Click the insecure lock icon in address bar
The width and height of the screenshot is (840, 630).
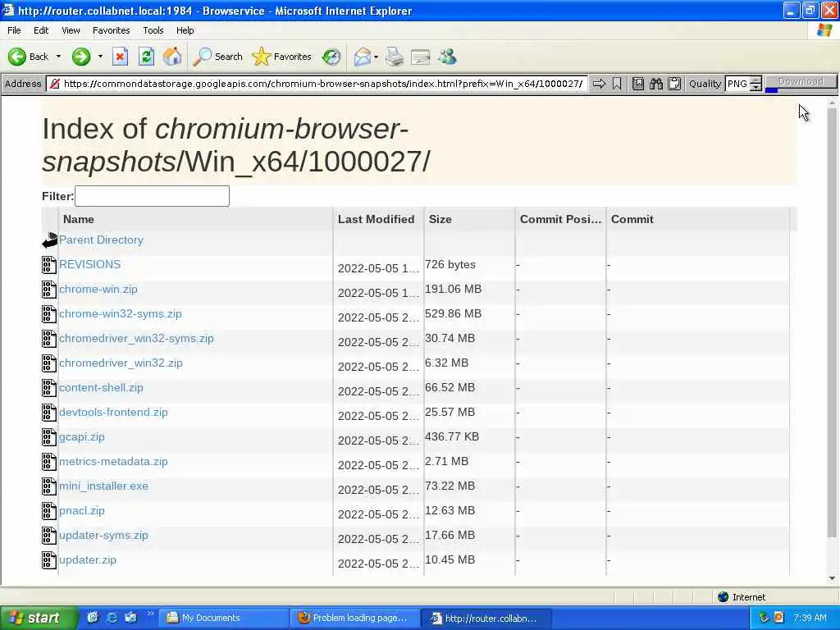(54, 84)
